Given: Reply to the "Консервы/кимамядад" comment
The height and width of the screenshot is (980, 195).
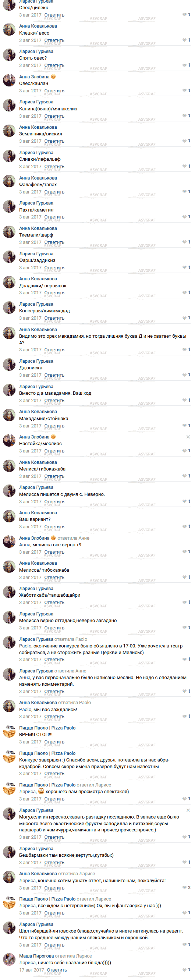Looking at the screenshot, I should (x=54, y=318).
